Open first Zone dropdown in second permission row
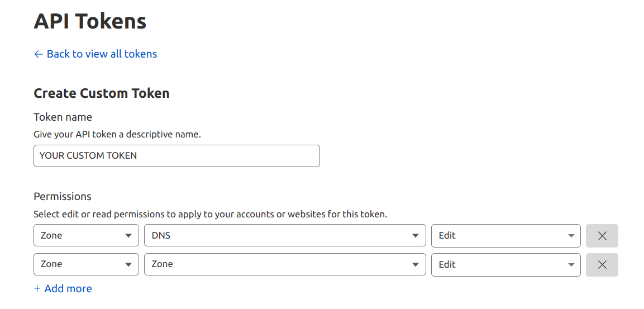Image resolution: width=644 pixels, height=309 pixels. point(86,264)
